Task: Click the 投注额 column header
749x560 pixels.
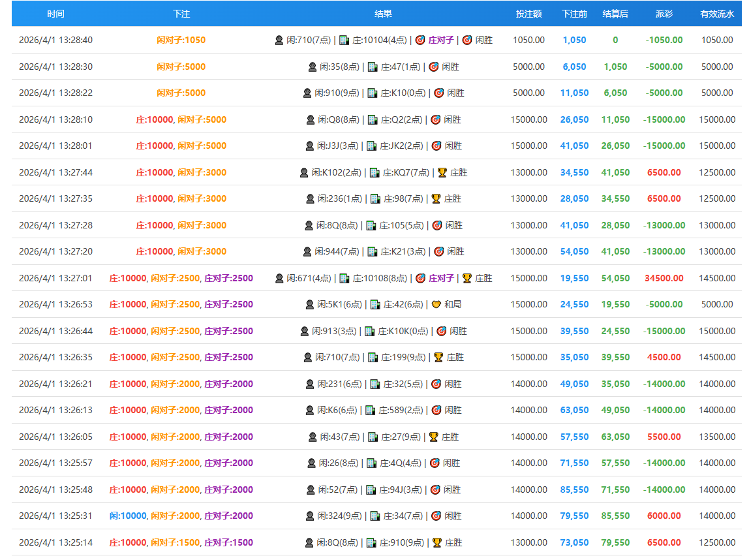Action: click(x=528, y=14)
